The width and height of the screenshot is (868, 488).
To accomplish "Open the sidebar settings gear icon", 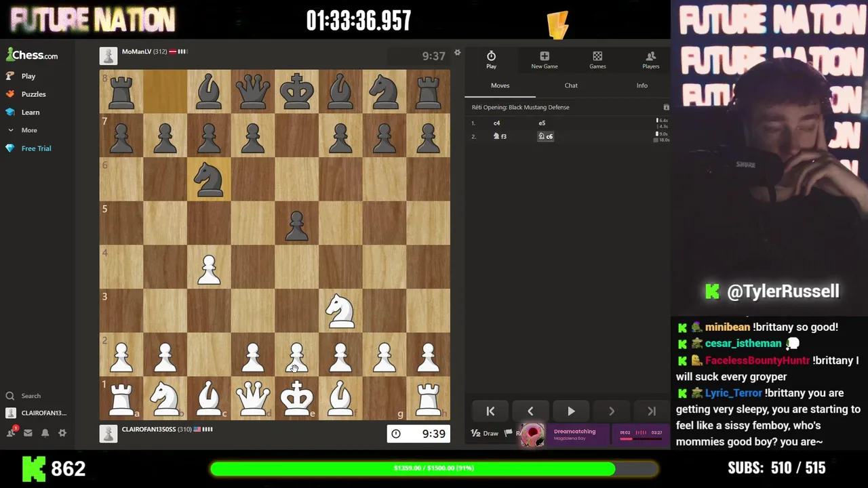I will click(x=62, y=432).
